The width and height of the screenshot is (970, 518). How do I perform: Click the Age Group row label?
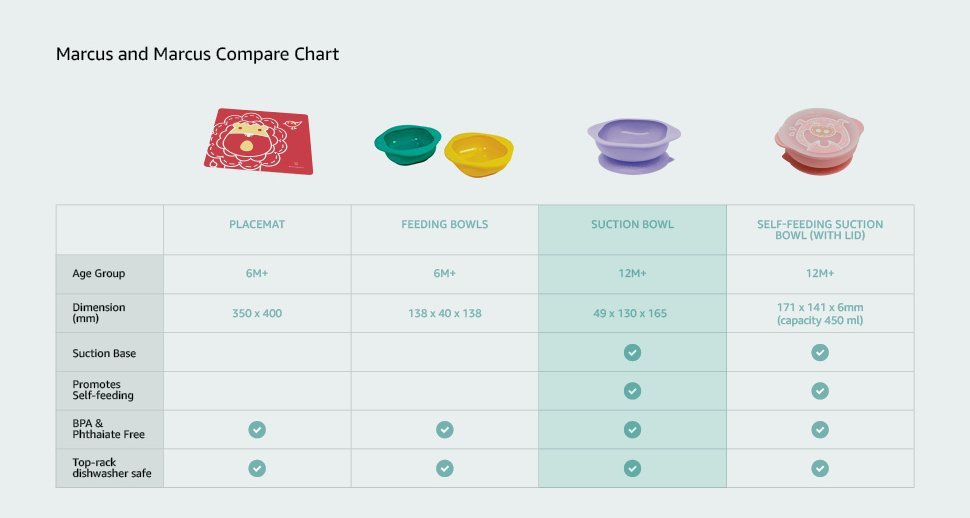tap(98, 274)
